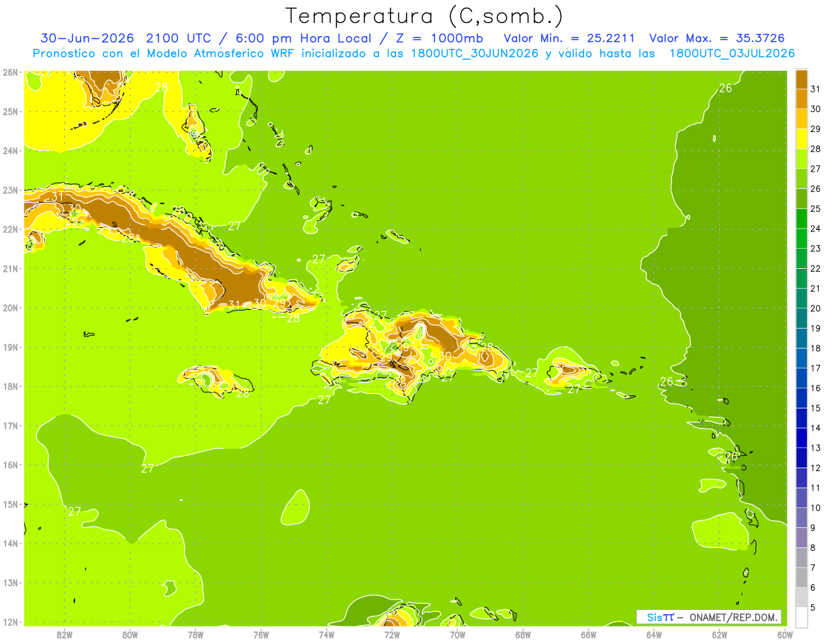Pick gray legend swatch between 6 and 7
The width and height of the screenshot is (834, 644).
tap(801, 577)
